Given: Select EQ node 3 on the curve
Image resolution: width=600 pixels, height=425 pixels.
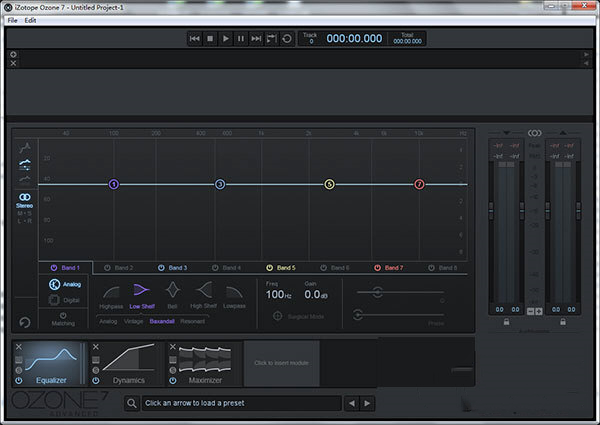Looking at the screenshot, I should click(x=220, y=184).
